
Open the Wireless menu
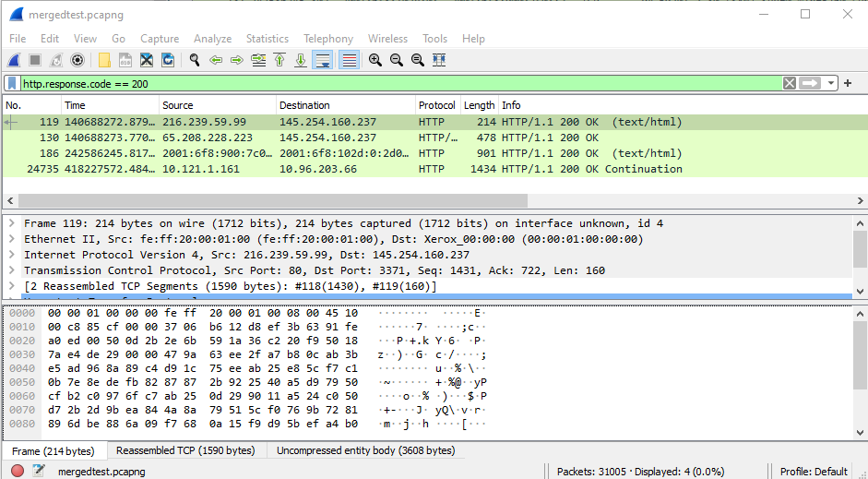(387, 39)
